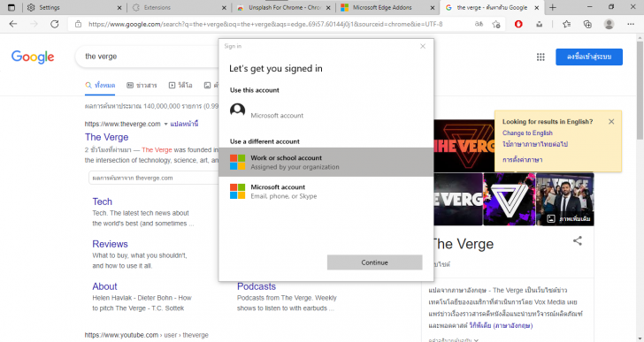Add this page to favorites
This screenshot has height=342, width=644.
point(496,24)
